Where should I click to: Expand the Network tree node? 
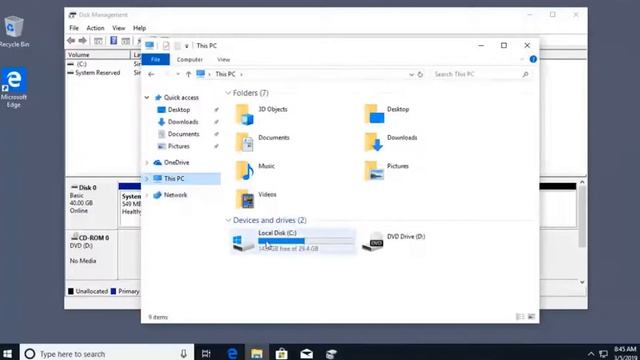[x=147, y=195]
